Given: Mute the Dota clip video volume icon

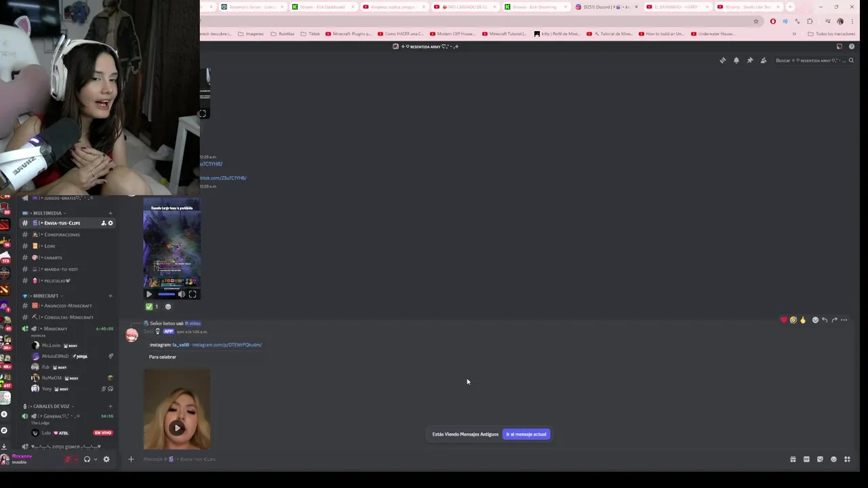Looking at the screenshot, I should (181, 294).
